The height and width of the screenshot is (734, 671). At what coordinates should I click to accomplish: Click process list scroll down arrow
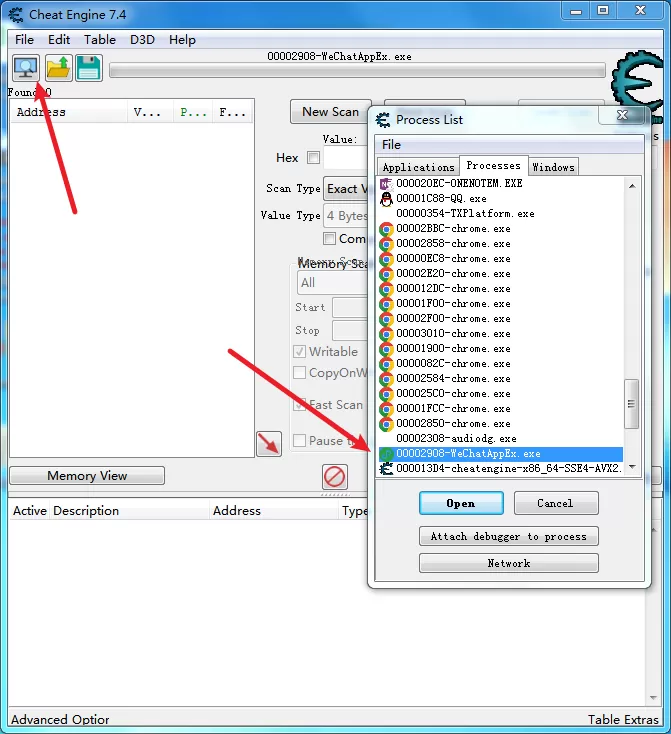click(x=633, y=467)
